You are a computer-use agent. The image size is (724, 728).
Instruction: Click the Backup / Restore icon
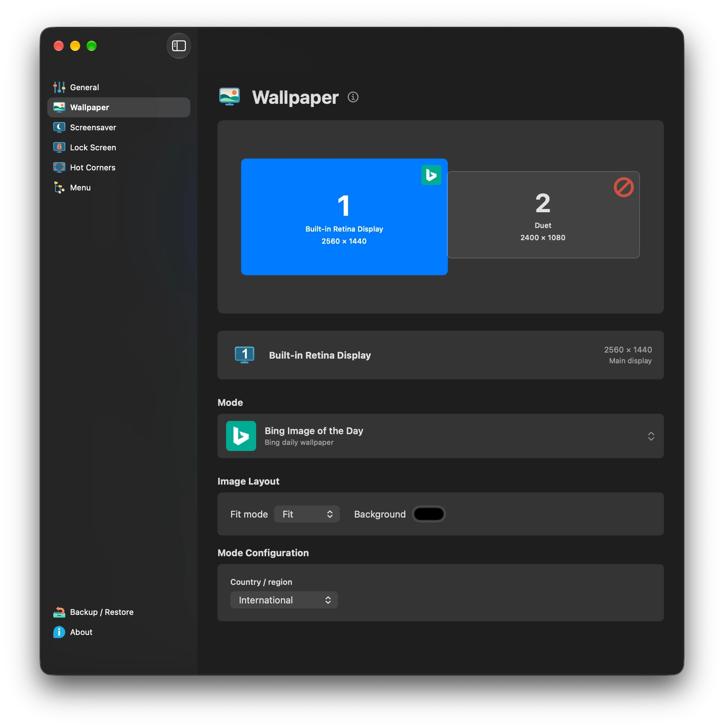pyautogui.click(x=59, y=612)
